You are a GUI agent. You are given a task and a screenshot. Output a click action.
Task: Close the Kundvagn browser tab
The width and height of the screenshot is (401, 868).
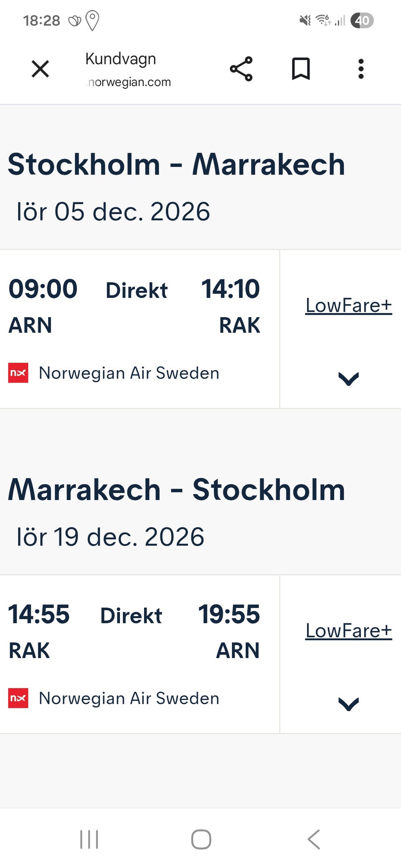point(41,69)
